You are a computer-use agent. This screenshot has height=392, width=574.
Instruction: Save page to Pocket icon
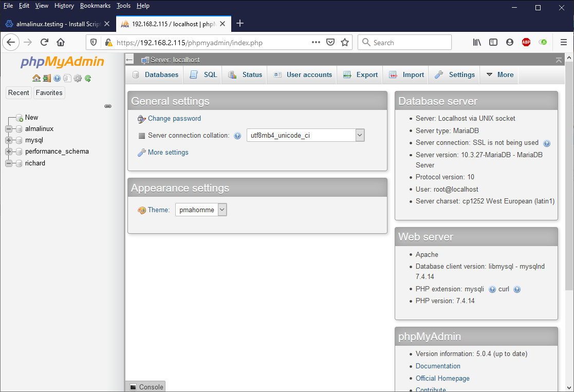click(330, 43)
